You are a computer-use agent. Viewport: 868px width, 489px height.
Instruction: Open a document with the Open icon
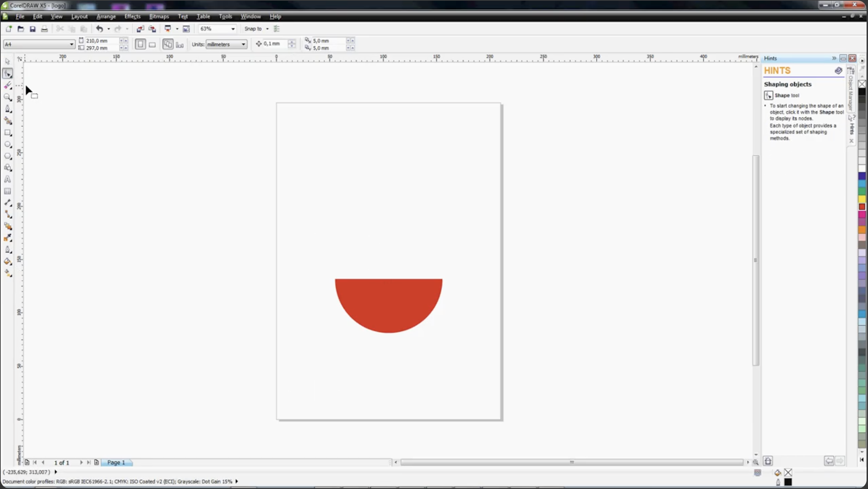[x=21, y=29]
